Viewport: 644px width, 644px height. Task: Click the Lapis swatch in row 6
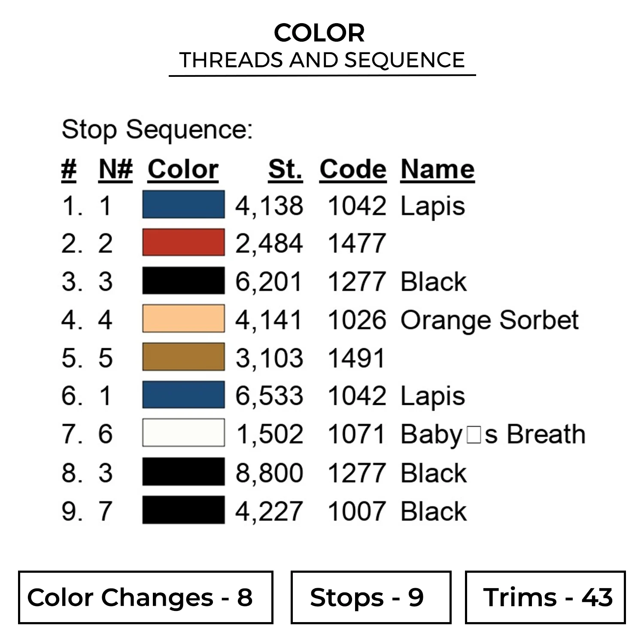183,395
